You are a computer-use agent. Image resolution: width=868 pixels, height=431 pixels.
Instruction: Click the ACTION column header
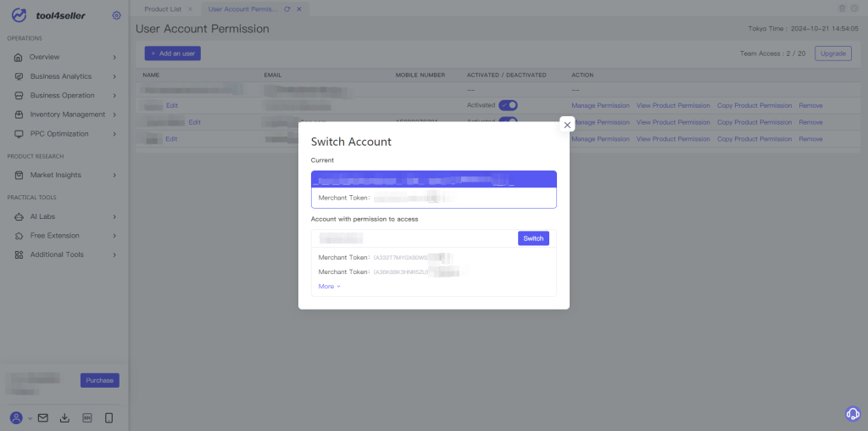tap(582, 75)
